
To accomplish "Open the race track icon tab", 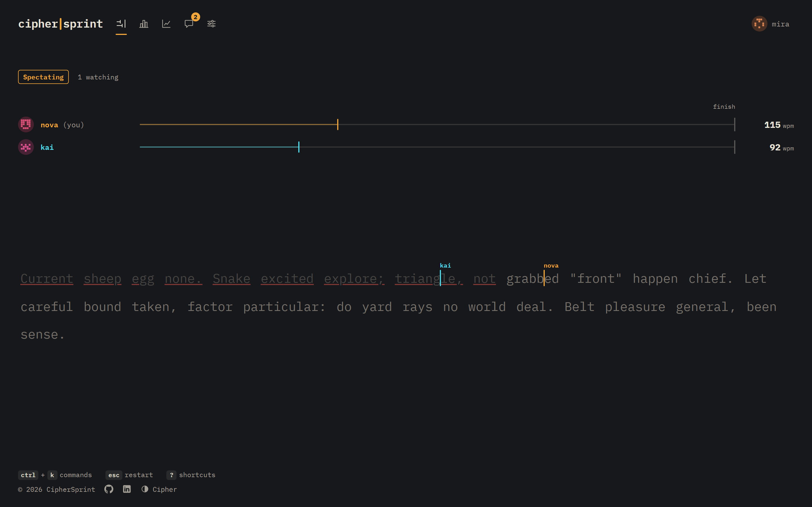I will tap(121, 24).
